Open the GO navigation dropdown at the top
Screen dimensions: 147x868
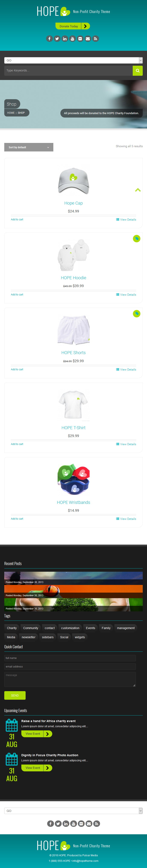tap(73, 60)
